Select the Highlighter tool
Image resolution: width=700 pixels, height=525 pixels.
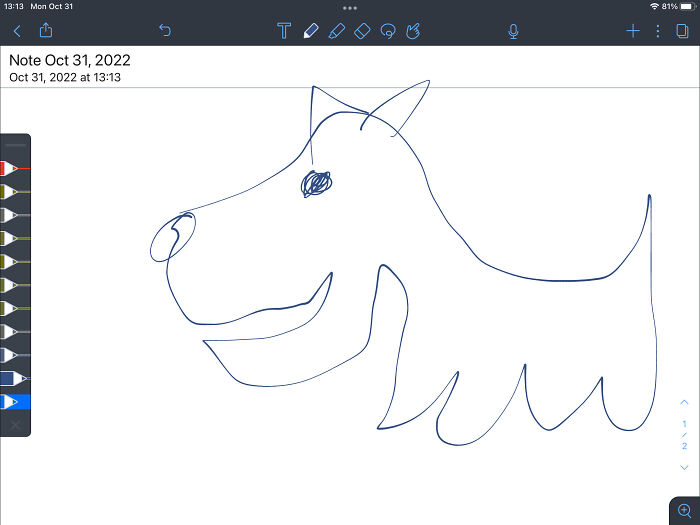[336, 31]
